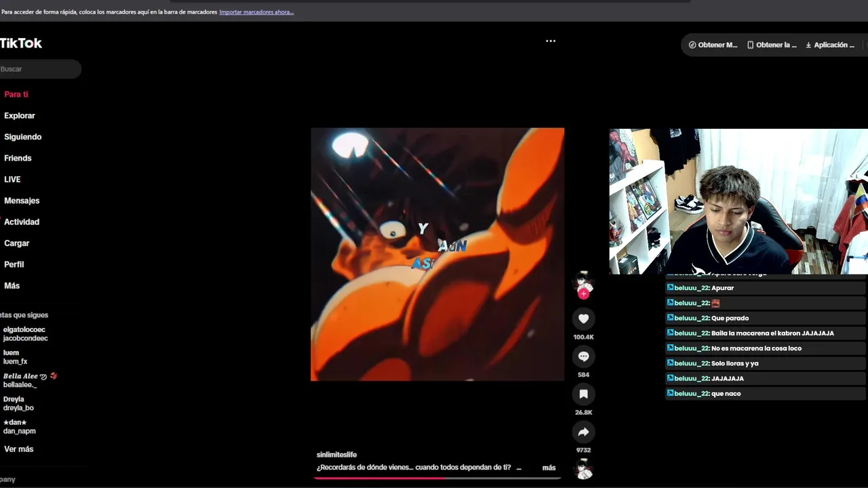Expand video description with más
The image size is (868, 488).
coord(549,468)
